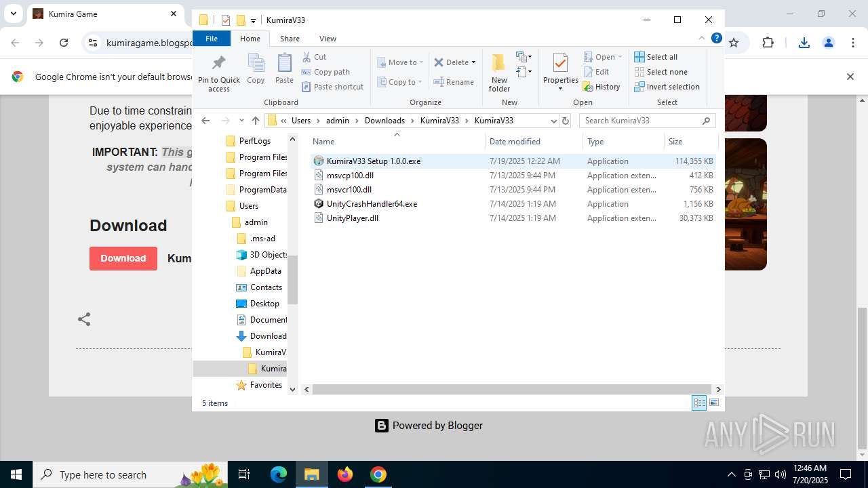
Task: Open Properties in ribbon
Action: [560, 72]
